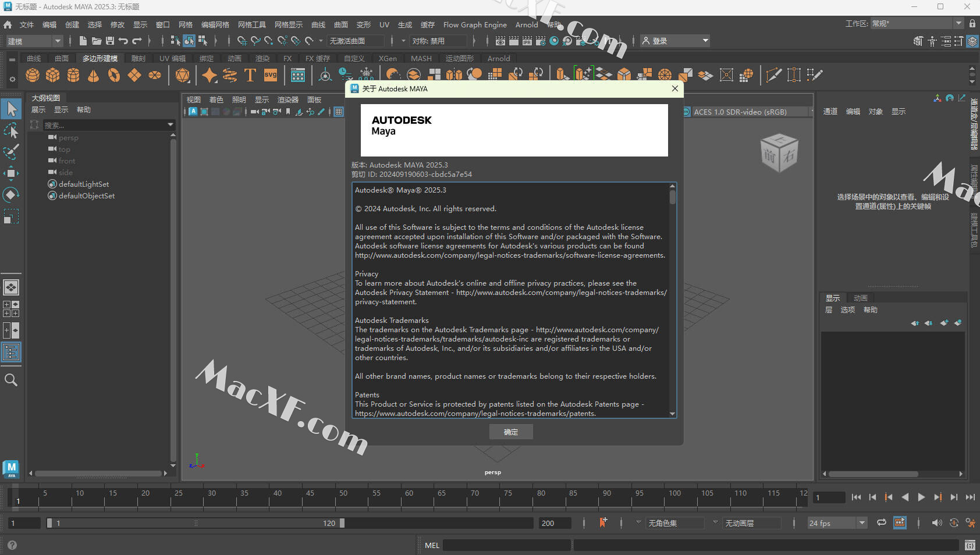
Task: Create a polygon cylinder from shelf
Action: (73, 75)
